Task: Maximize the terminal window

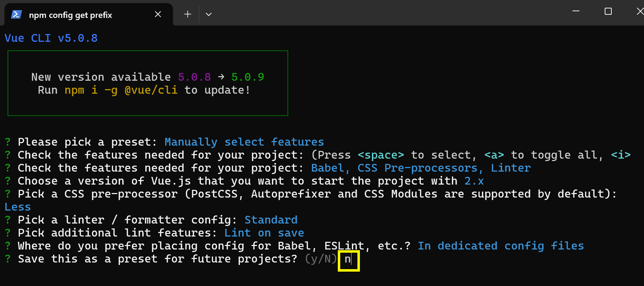Action: coord(608,11)
